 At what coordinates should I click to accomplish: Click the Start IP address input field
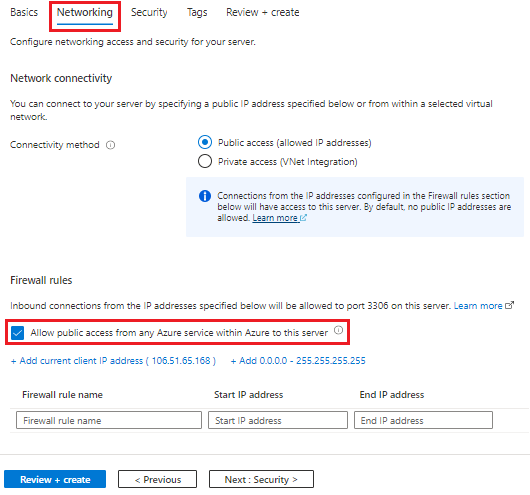tap(278, 420)
